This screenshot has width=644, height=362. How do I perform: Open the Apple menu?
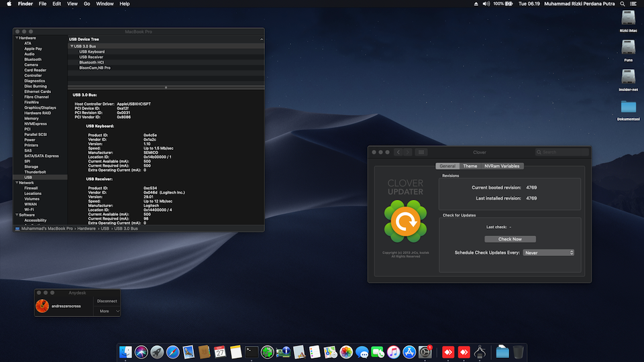(9, 4)
